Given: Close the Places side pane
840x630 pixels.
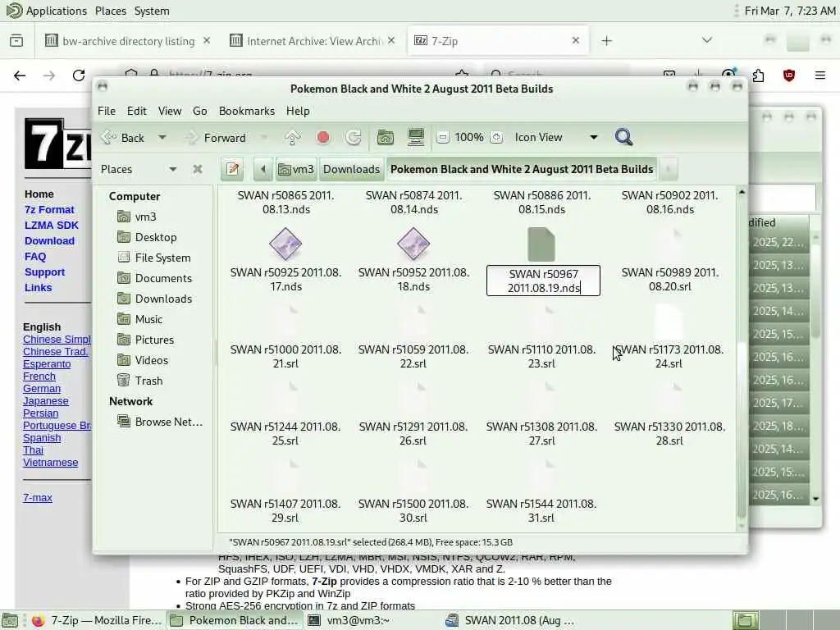Looking at the screenshot, I should pyautogui.click(x=198, y=169).
